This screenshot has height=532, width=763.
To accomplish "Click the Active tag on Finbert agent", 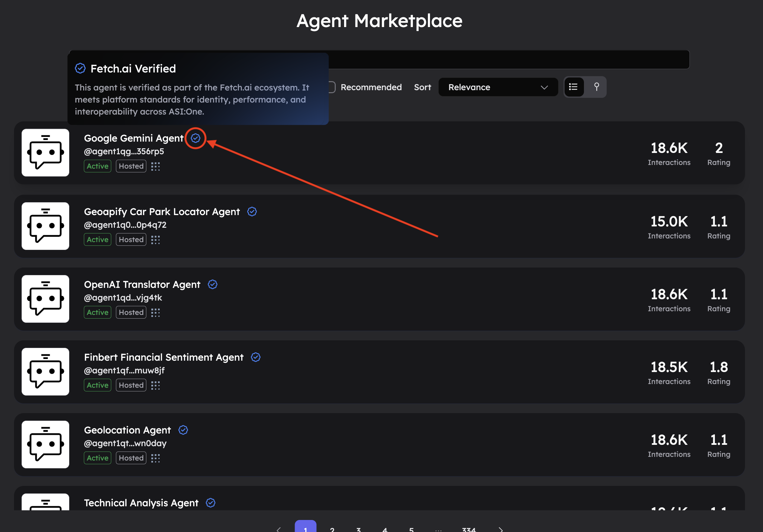I will click(x=98, y=385).
